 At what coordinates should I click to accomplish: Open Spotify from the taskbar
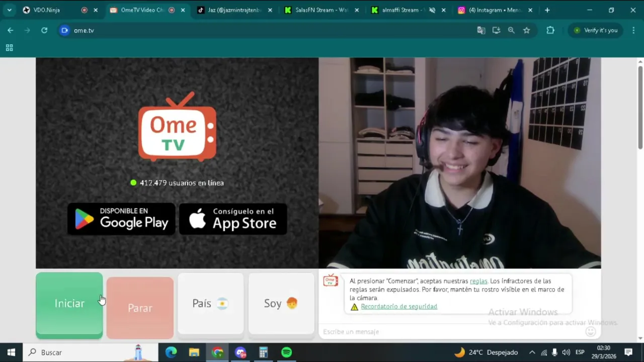tap(286, 352)
